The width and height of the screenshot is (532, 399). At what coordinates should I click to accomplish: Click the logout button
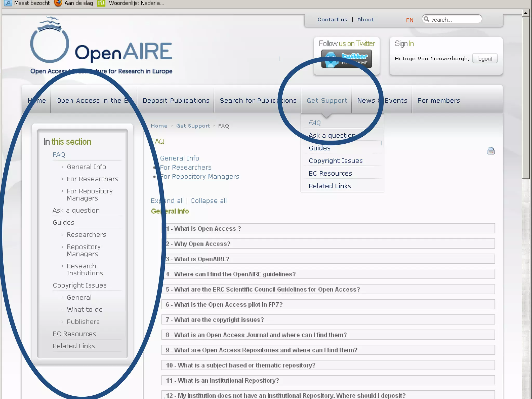tap(484, 59)
